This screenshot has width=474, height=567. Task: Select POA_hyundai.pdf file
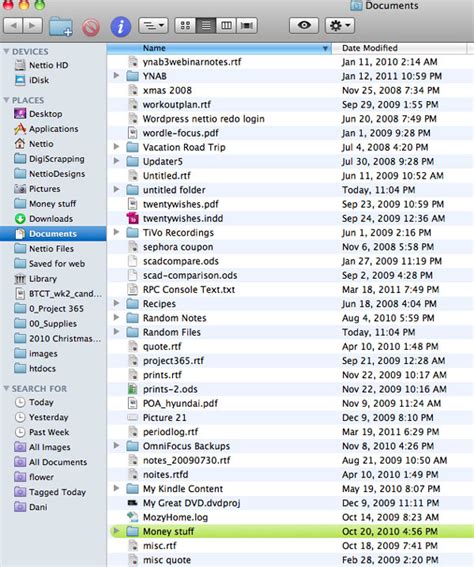(180, 403)
